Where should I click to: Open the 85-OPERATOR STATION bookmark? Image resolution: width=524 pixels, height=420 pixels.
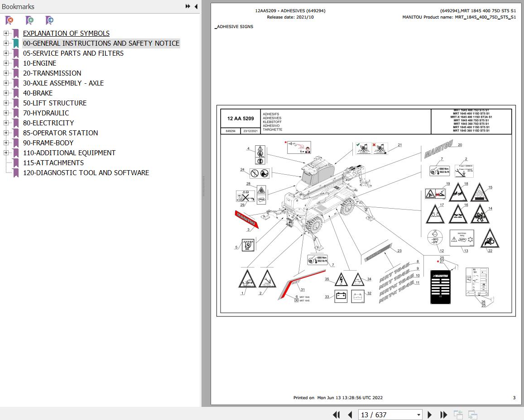(61, 133)
